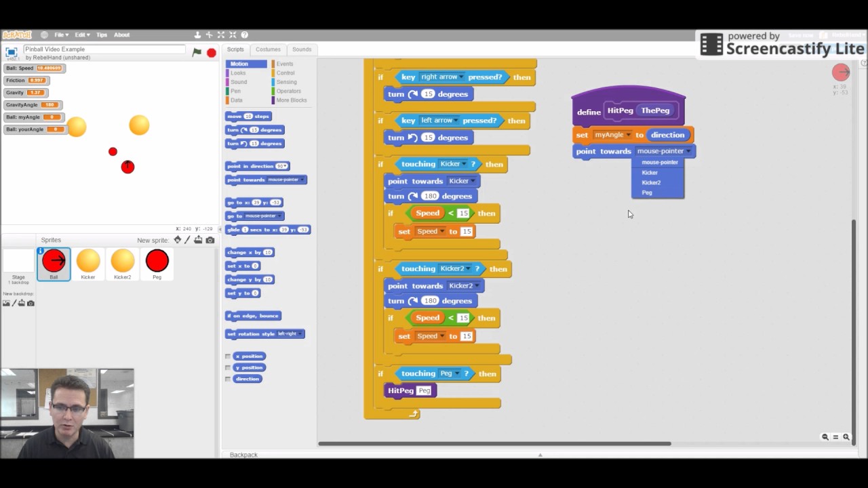Viewport: 868px width, 488px height.
Task: Enable direction stage monitor checkbox
Action: (228, 379)
